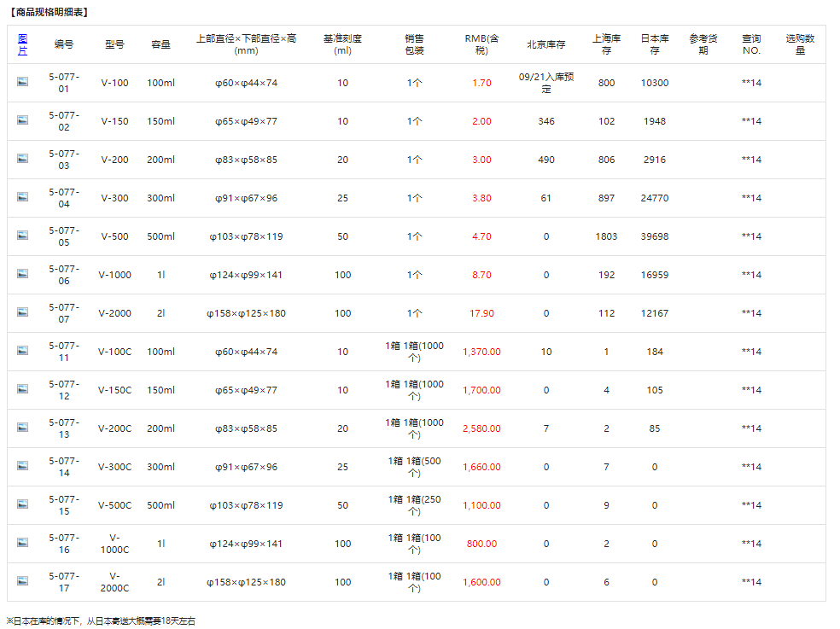View the picture icon for V-150C
840x629 pixels.
click(x=23, y=389)
